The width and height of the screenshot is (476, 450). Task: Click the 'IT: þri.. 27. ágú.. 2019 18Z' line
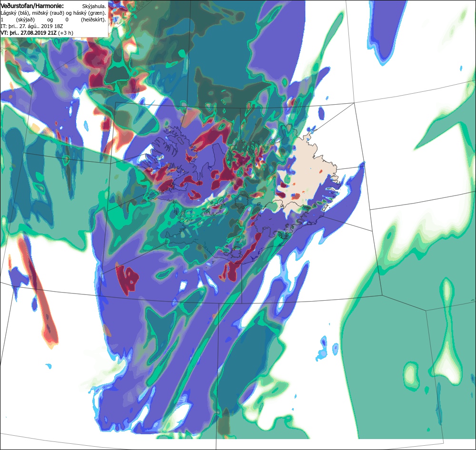coord(32,26)
